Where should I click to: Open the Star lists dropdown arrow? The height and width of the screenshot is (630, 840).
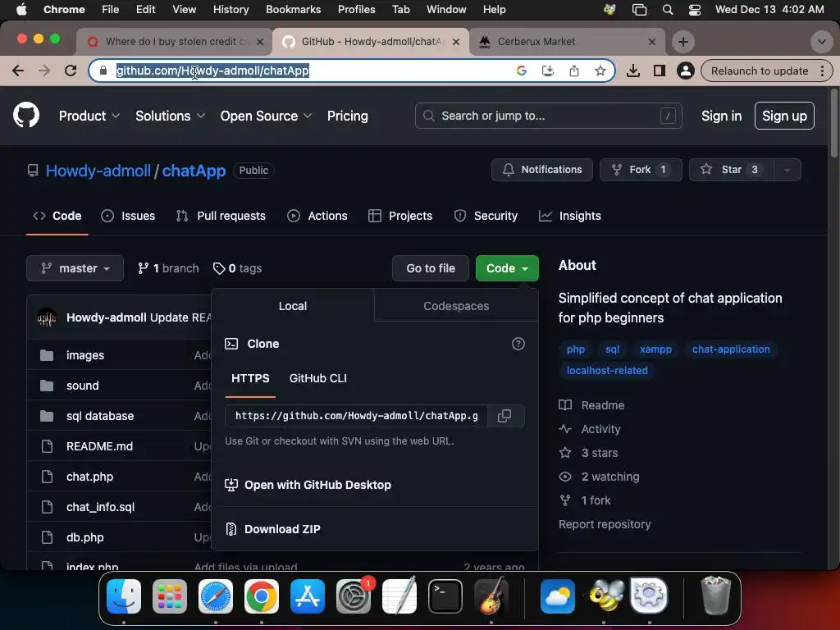click(787, 170)
